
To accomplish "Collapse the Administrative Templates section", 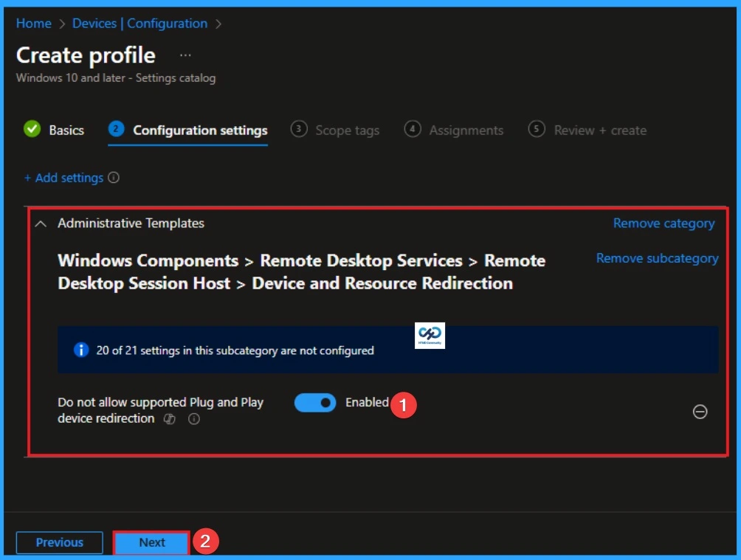I will point(41,223).
